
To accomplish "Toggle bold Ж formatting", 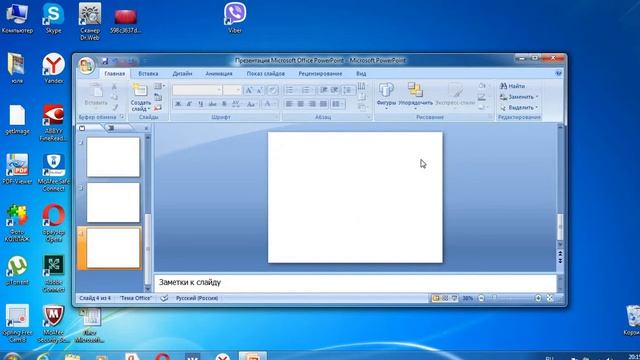I will [x=178, y=104].
